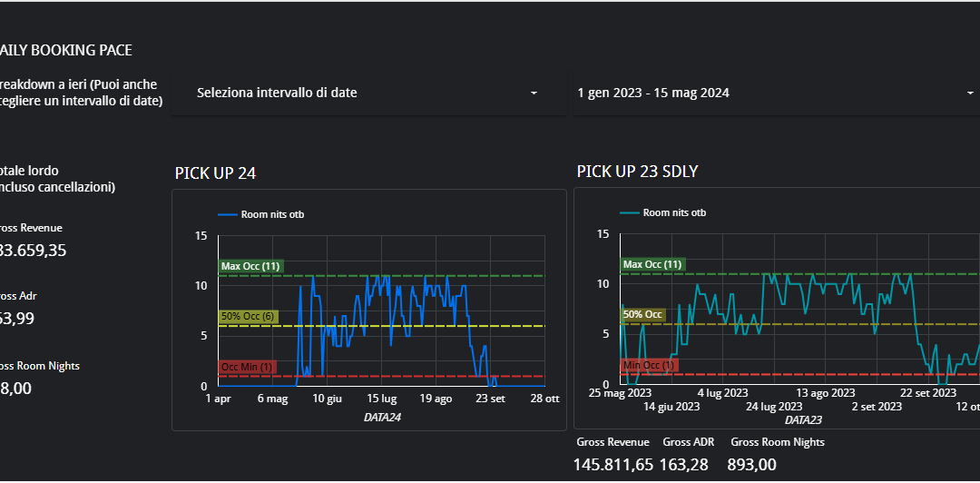
Task: Click the arrow at the date range's right edge
Action: pos(970,94)
